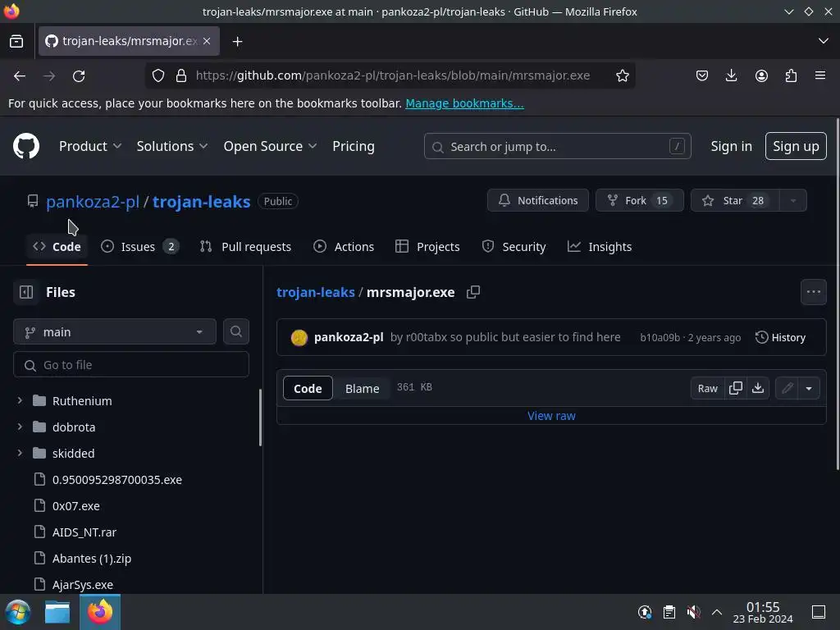The height and width of the screenshot is (630, 840).
Task: Open a new browser tab
Action: (237, 41)
